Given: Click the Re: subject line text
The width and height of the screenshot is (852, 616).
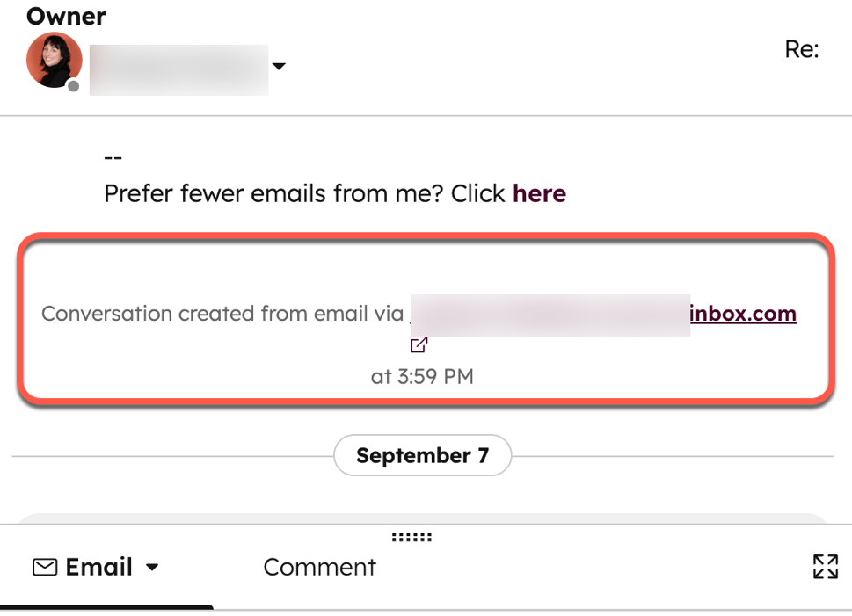Looking at the screenshot, I should pos(801,49).
